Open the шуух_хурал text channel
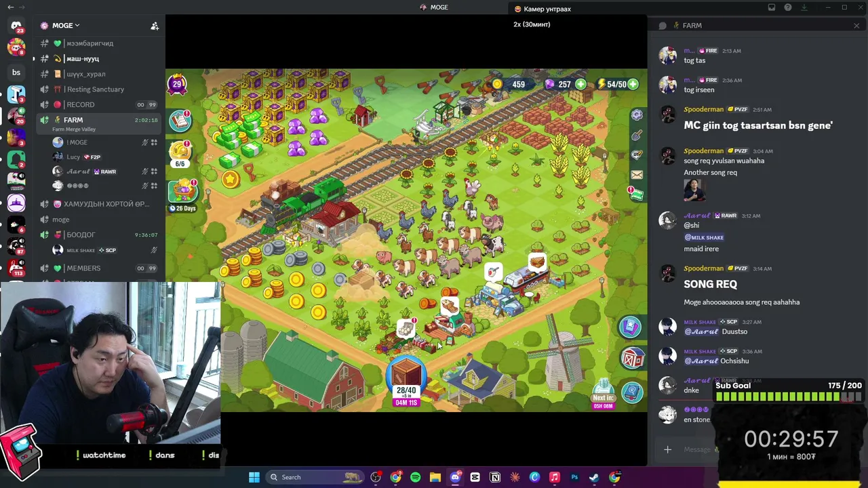The image size is (868, 488). 99,74
